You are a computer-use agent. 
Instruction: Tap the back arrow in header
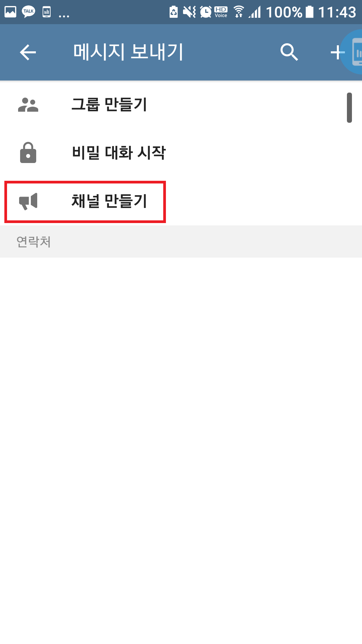28,52
